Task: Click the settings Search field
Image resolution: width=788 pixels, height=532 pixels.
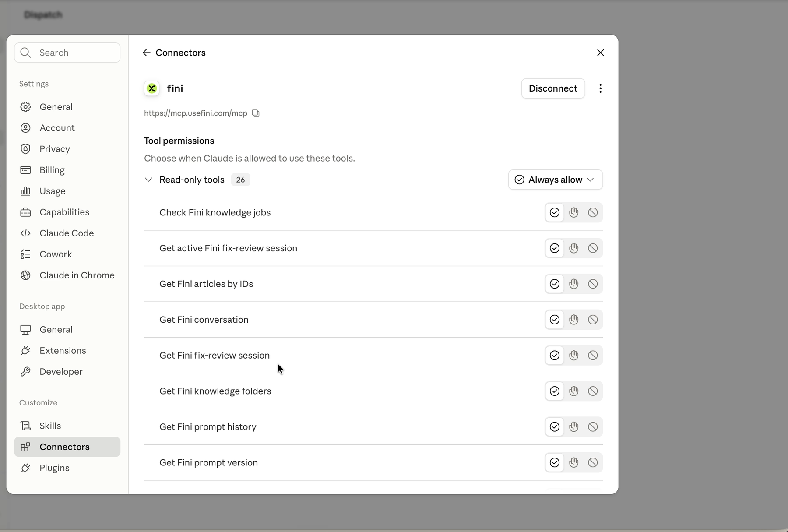Action: pyautogui.click(x=67, y=53)
